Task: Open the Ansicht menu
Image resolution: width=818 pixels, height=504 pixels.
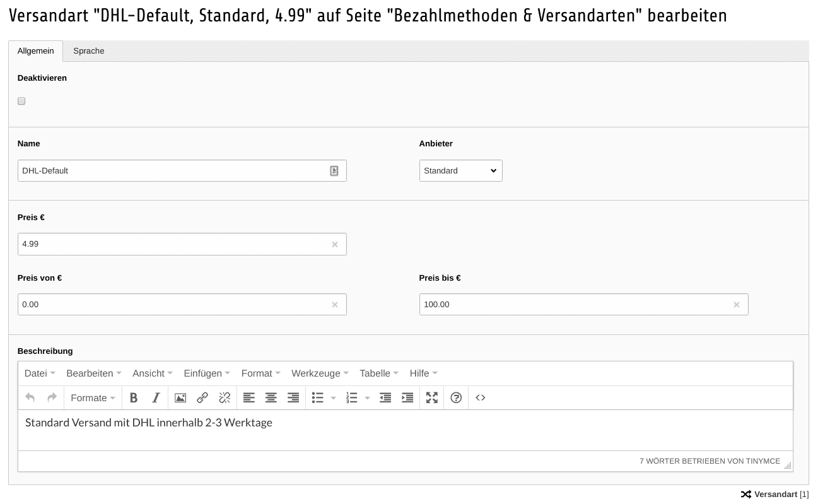Action: (x=153, y=373)
